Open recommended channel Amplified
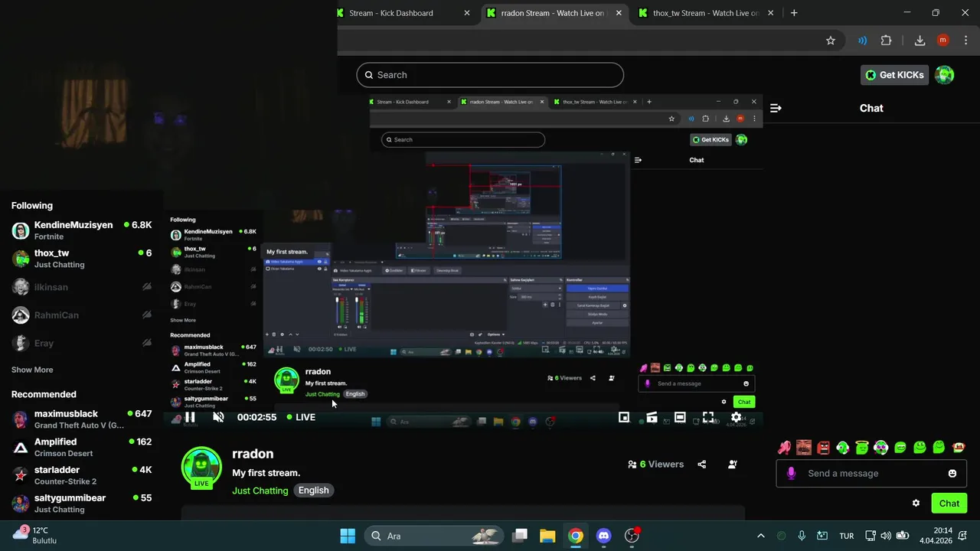 point(82,447)
